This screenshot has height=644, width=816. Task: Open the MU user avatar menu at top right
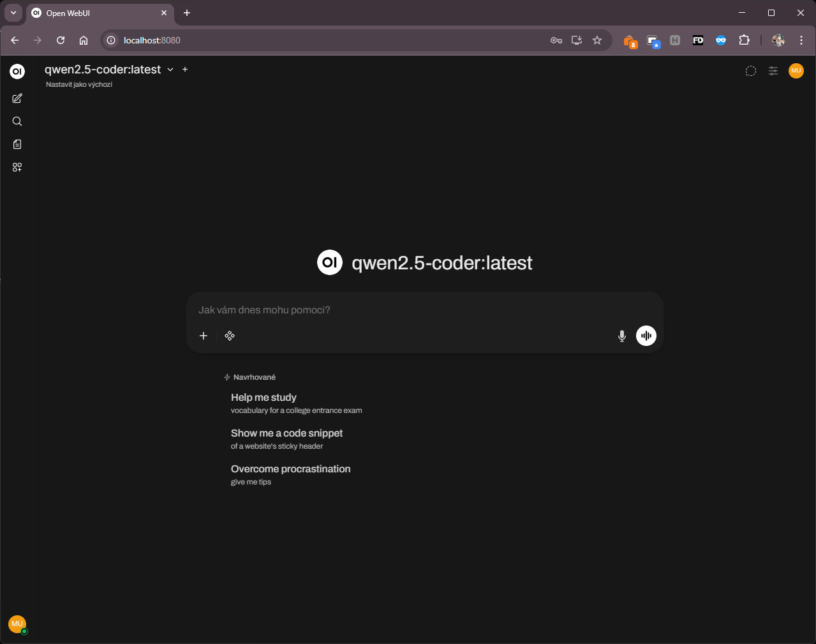[x=796, y=71]
